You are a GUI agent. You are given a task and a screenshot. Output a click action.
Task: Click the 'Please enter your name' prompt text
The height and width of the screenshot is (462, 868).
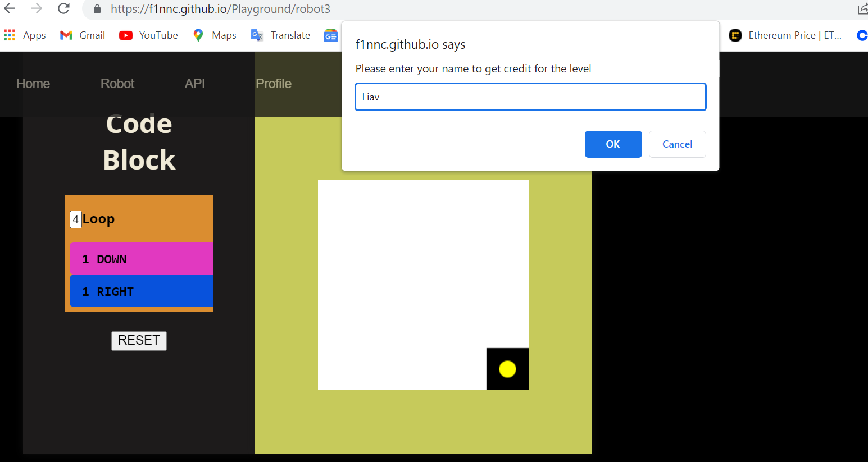pyautogui.click(x=473, y=69)
